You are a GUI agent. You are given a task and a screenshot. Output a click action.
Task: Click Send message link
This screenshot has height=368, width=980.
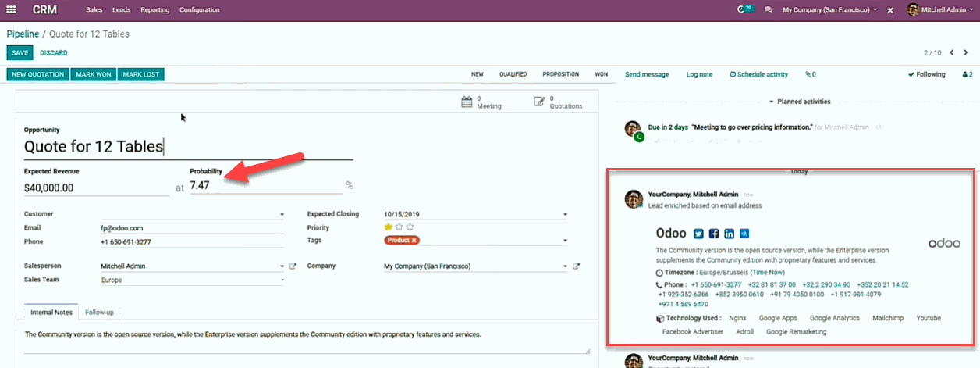pos(647,75)
